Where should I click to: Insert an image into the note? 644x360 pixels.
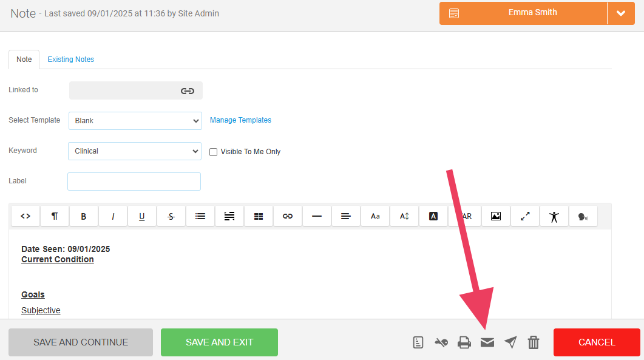click(496, 216)
